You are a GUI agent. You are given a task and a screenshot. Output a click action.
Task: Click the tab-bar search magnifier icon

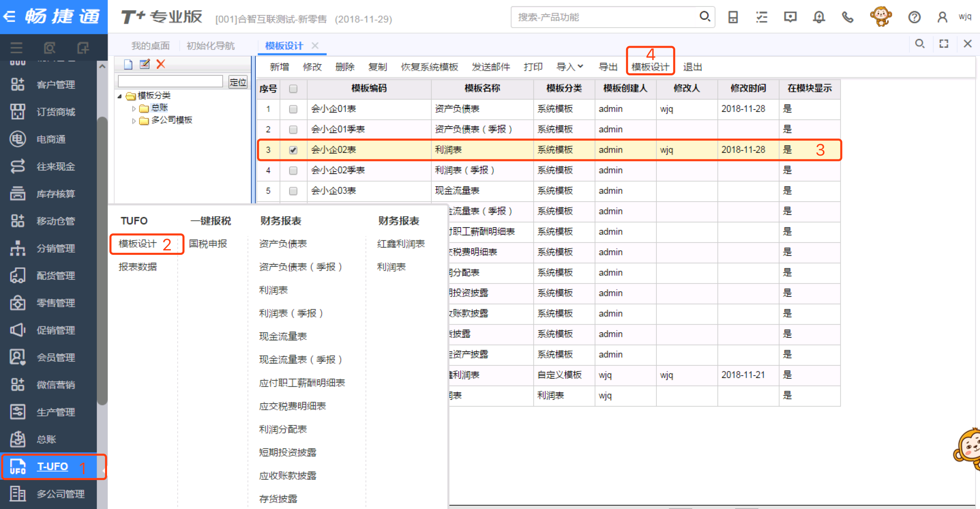click(920, 44)
